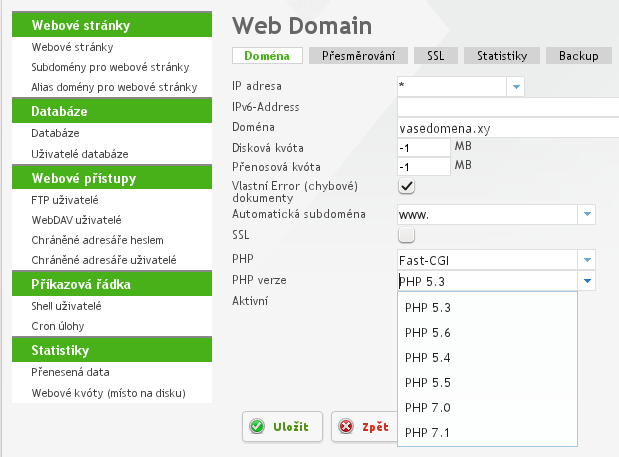
Task: Enable the SSL checkbox
Action: point(407,235)
